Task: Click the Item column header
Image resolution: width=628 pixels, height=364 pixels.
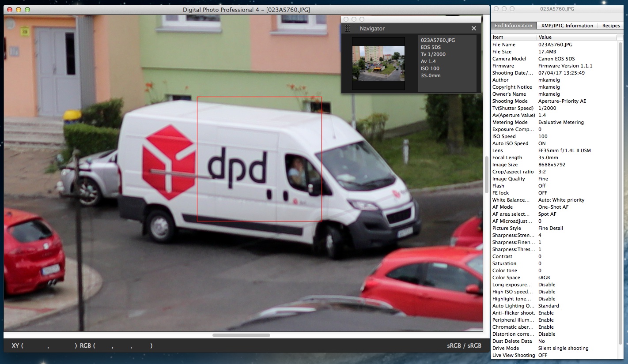Action: [514, 37]
